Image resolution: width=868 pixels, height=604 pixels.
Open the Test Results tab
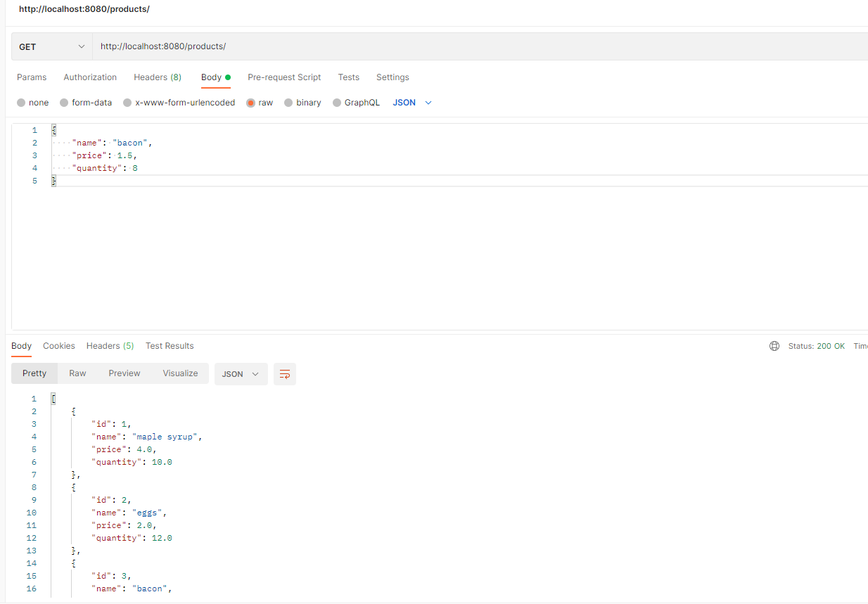pos(170,346)
